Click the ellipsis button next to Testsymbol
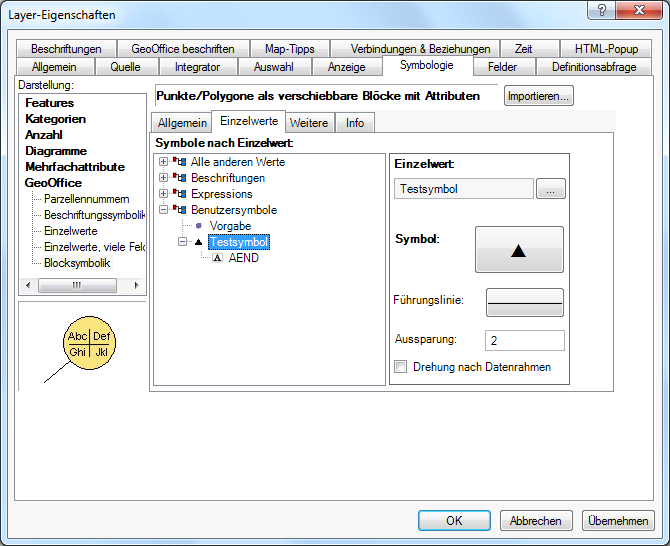This screenshot has height=546, width=670. tap(551, 189)
